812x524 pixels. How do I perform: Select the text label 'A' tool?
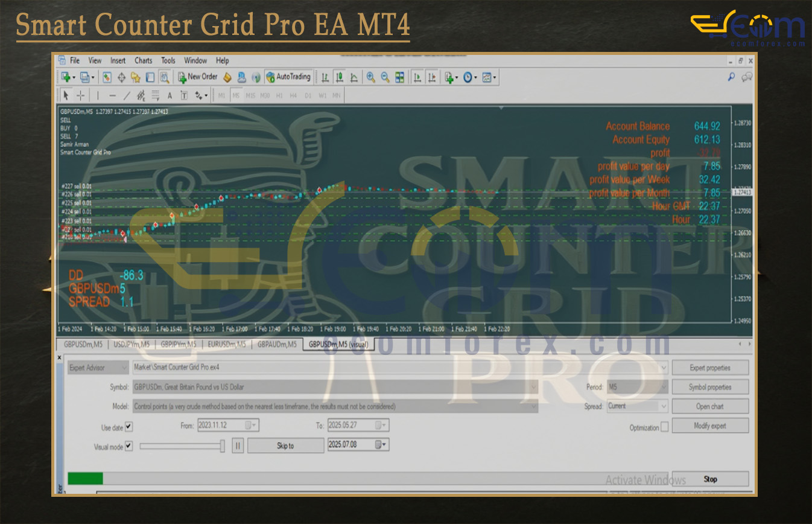[170, 95]
